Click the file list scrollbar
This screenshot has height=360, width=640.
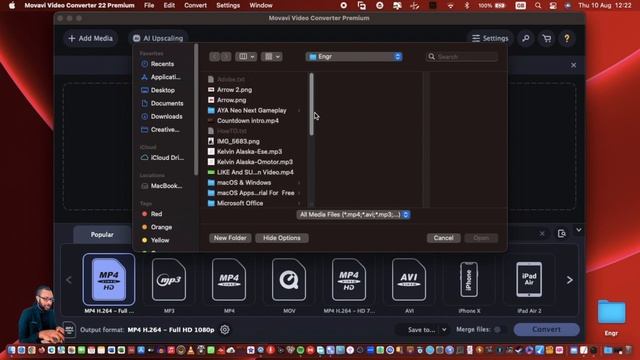[311, 104]
